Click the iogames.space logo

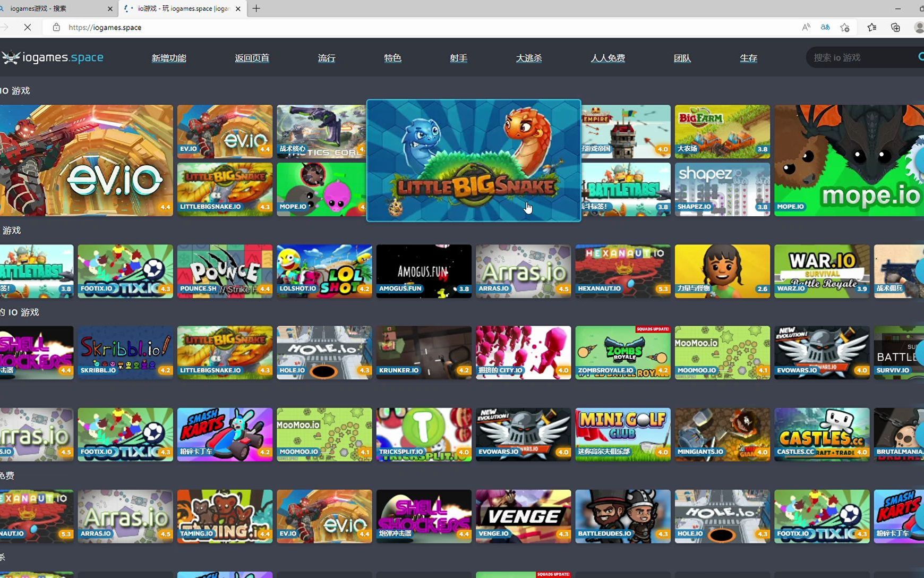52,57
